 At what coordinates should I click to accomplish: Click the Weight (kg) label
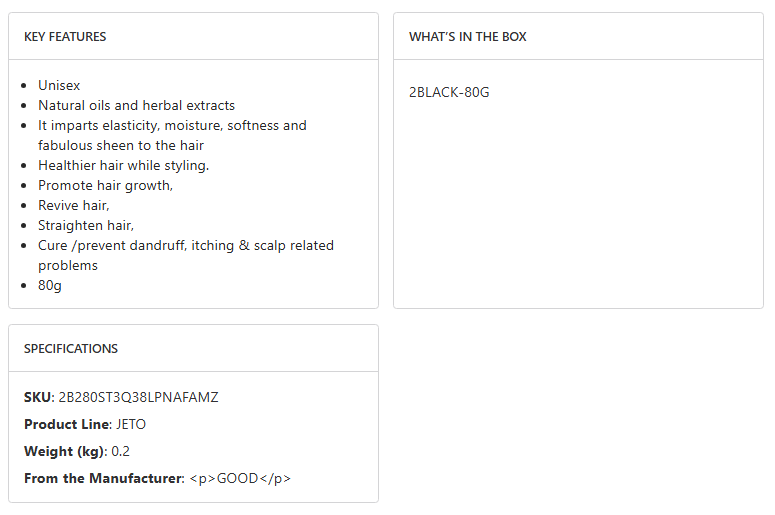point(64,451)
